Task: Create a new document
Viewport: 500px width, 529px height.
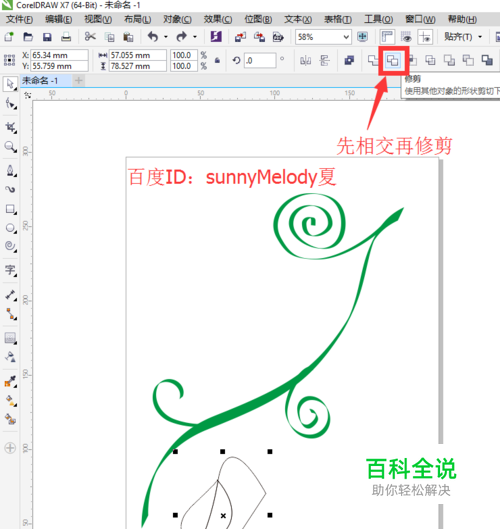Action: tap(9, 36)
